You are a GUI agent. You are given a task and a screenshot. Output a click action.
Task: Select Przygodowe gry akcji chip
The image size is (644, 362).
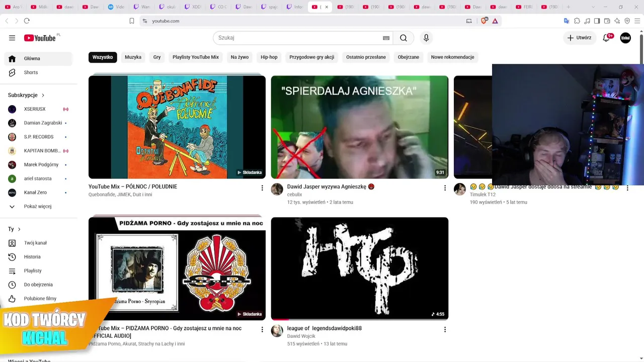pyautogui.click(x=312, y=57)
